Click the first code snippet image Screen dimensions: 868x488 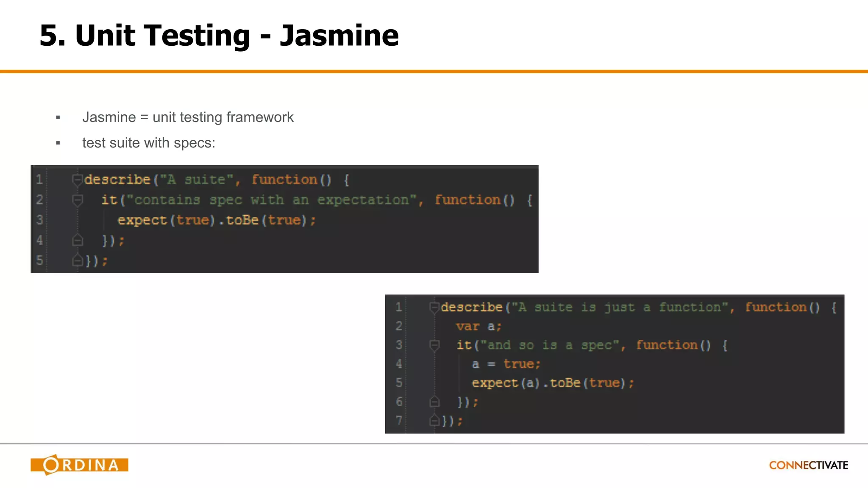284,219
